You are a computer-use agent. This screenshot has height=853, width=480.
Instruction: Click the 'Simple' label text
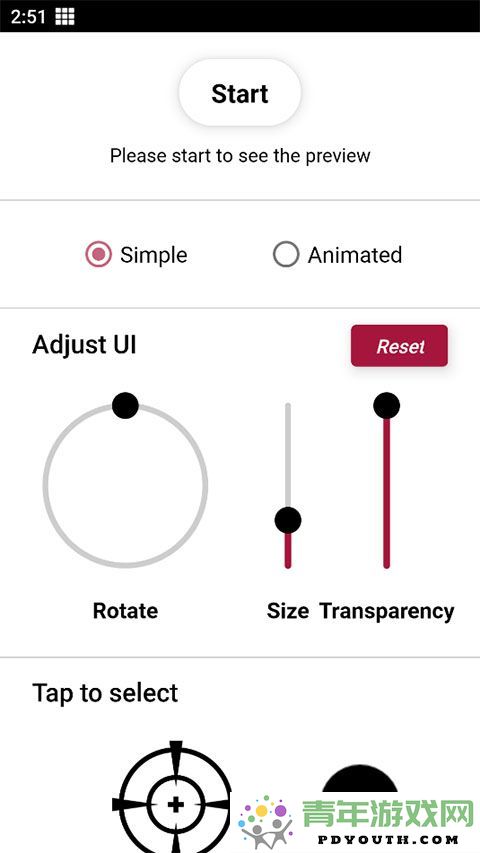pos(153,255)
